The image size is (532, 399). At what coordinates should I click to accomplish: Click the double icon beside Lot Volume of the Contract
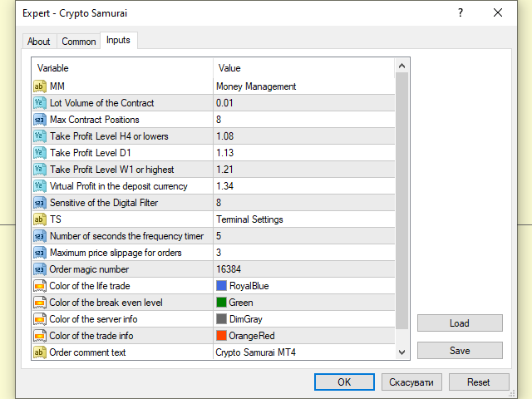click(x=40, y=103)
